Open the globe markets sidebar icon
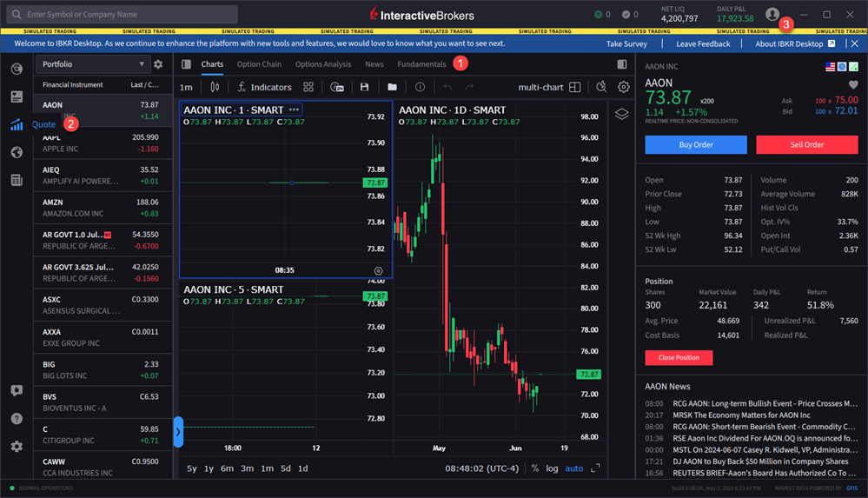The width and height of the screenshot is (868, 498). point(17,152)
